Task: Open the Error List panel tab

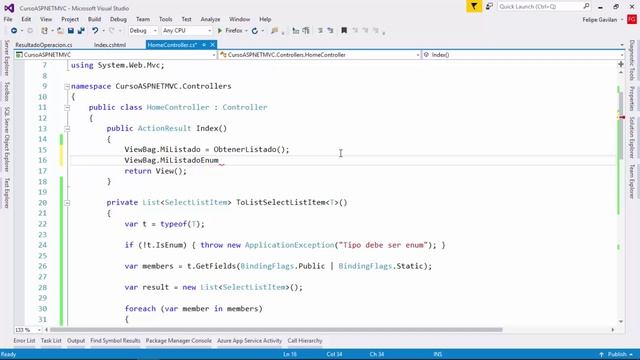Action: pos(24,341)
